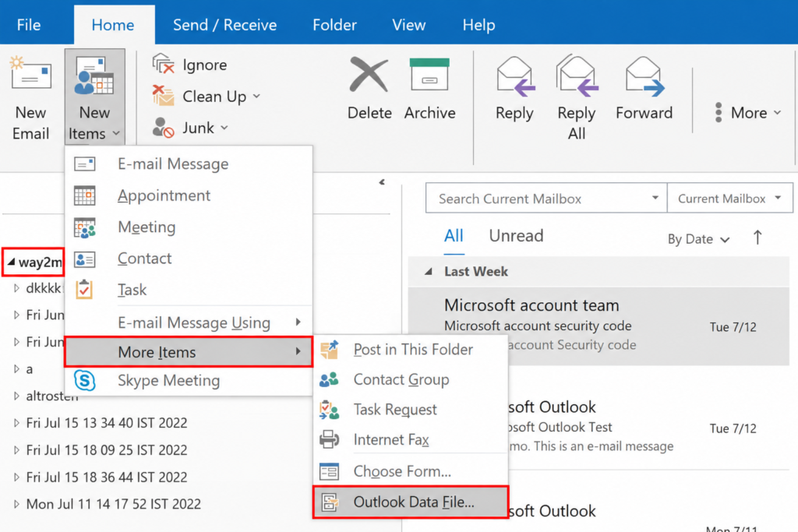
Task: Click the Task clipboard icon
Action: coord(84,290)
